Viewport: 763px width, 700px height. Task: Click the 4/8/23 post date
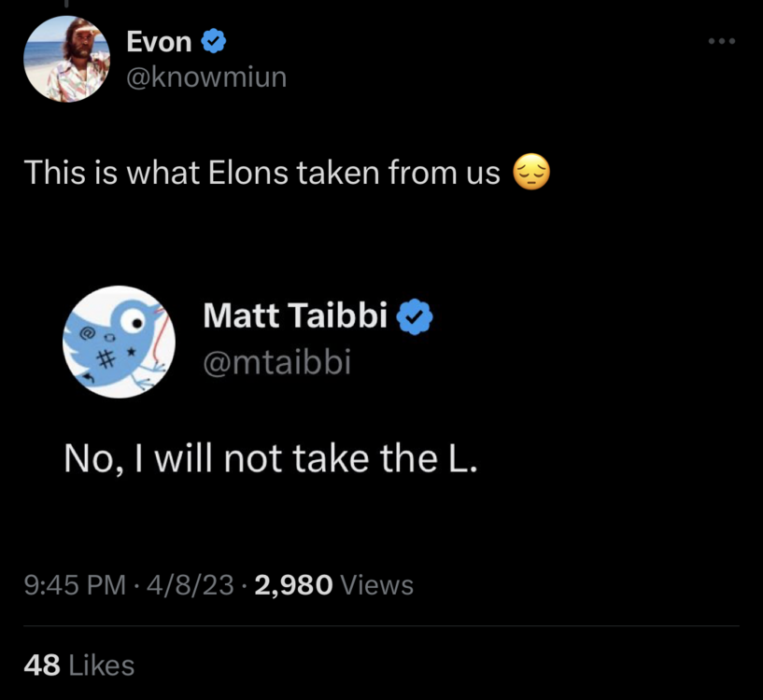point(182,585)
